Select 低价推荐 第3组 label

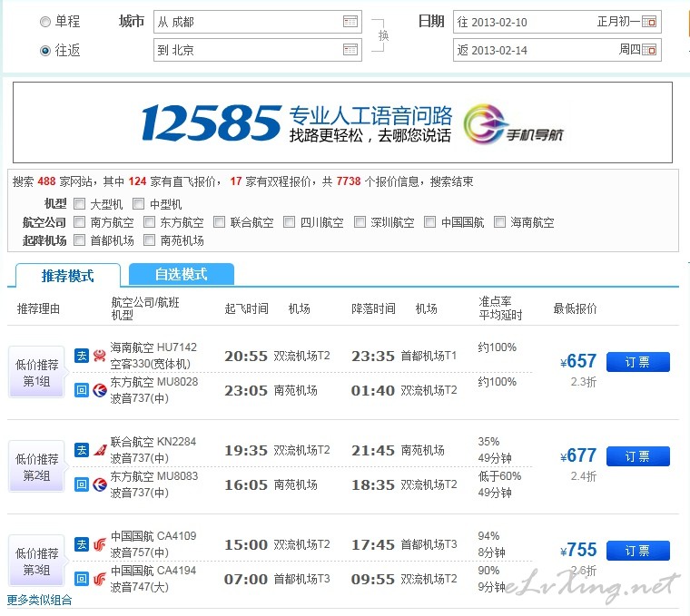pos(37,562)
